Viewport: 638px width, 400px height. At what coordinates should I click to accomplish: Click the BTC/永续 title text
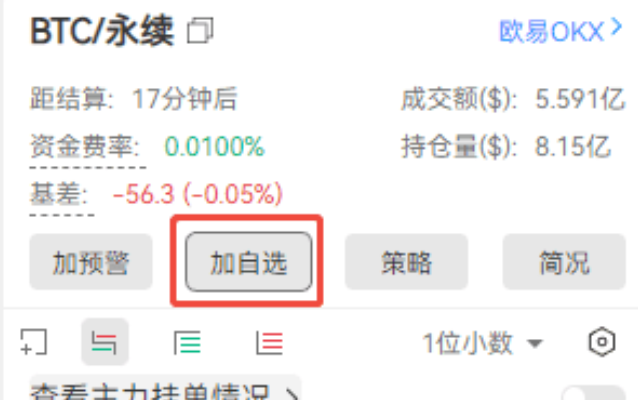point(102,31)
